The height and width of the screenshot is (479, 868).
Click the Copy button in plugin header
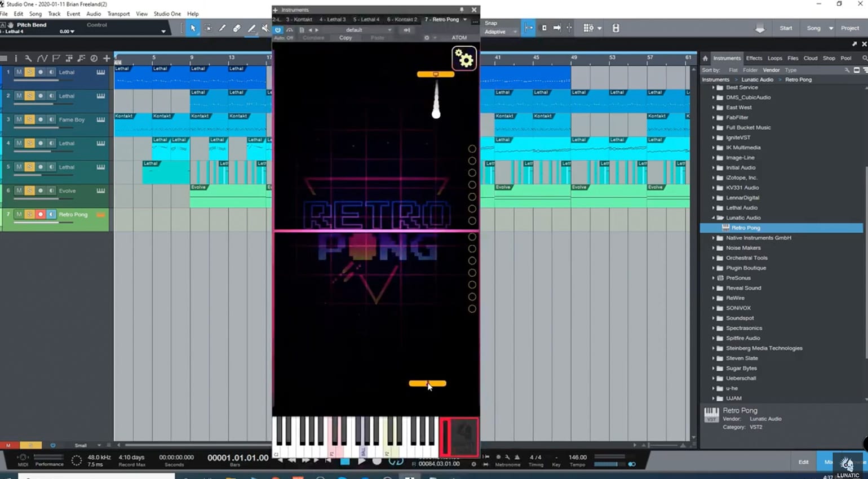point(346,38)
